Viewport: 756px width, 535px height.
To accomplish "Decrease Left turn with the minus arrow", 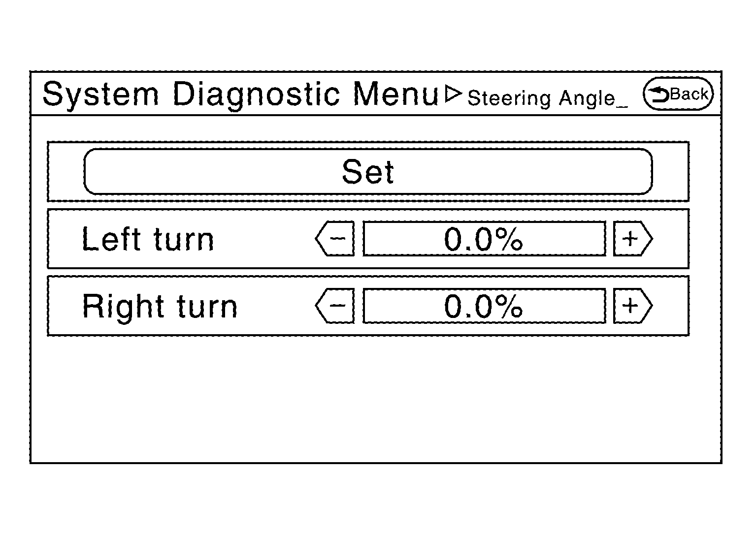I will pyautogui.click(x=335, y=239).
